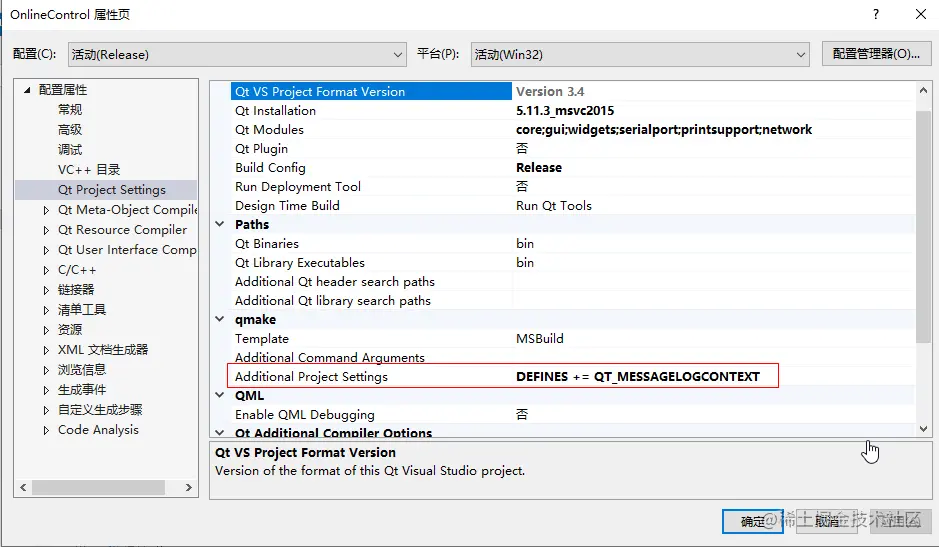This screenshot has height=547, width=939.
Task: Open the 平台 platform dropdown showing 活动(Win32)
Action: click(640, 55)
